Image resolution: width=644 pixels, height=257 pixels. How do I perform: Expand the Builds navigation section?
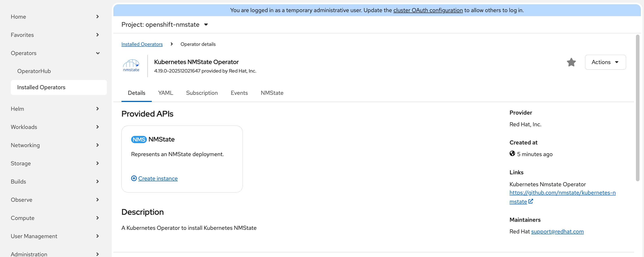[x=55, y=182]
